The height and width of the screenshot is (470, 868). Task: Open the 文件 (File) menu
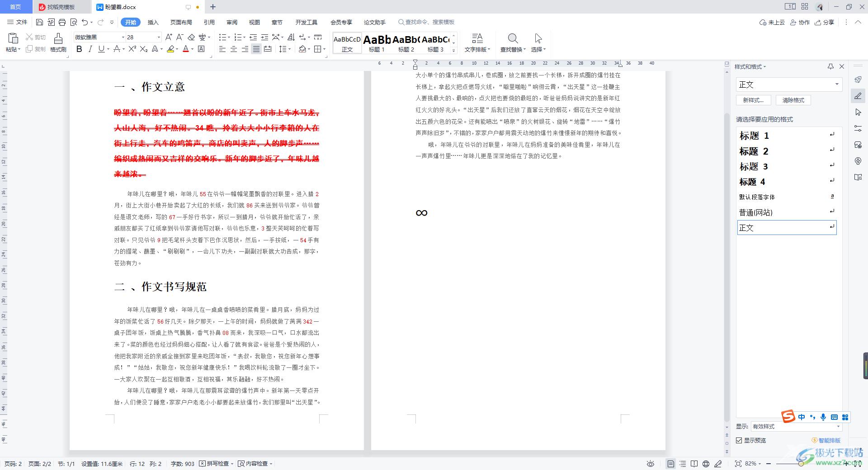click(x=17, y=22)
